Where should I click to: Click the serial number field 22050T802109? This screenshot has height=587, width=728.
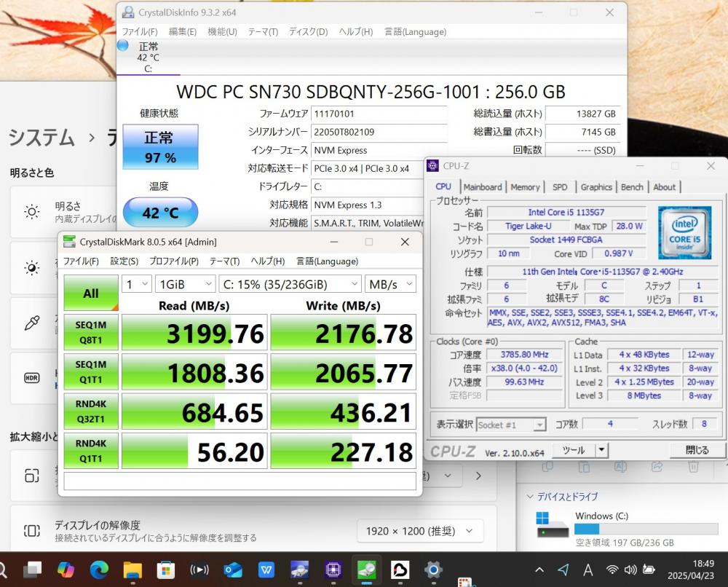coord(379,132)
